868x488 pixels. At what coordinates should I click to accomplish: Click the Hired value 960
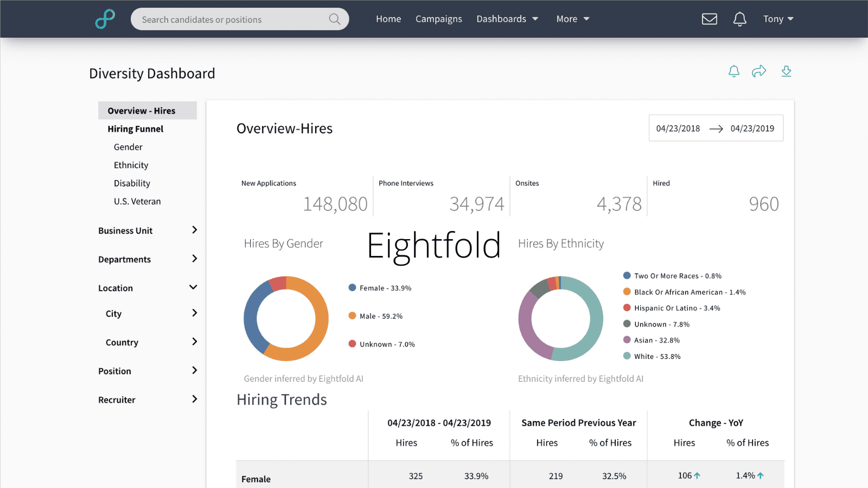coord(764,204)
